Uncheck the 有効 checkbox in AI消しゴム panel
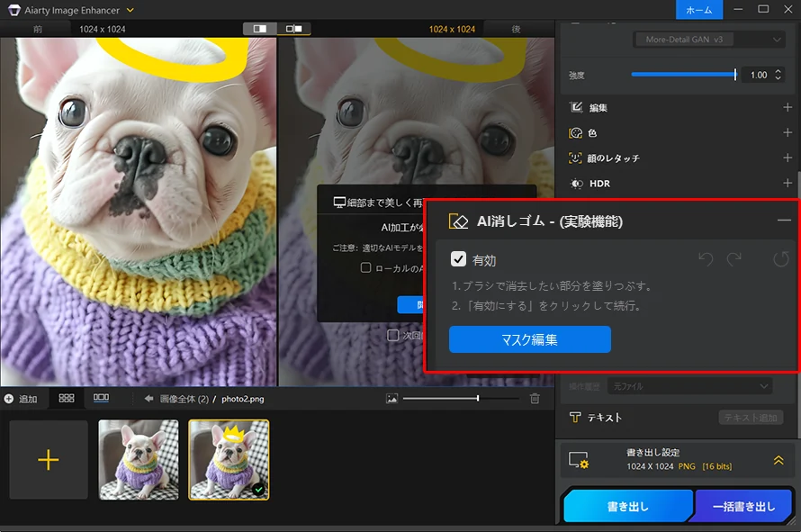This screenshot has height=532, width=801. pos(458,259)
